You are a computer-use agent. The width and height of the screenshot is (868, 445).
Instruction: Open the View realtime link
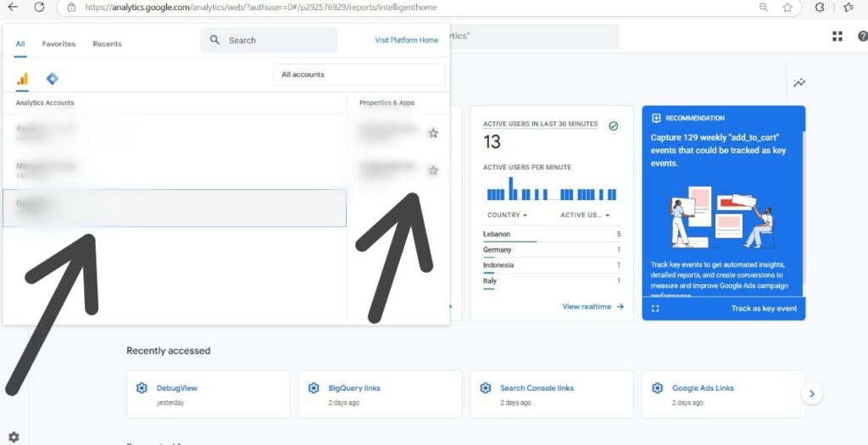point(593,307)
